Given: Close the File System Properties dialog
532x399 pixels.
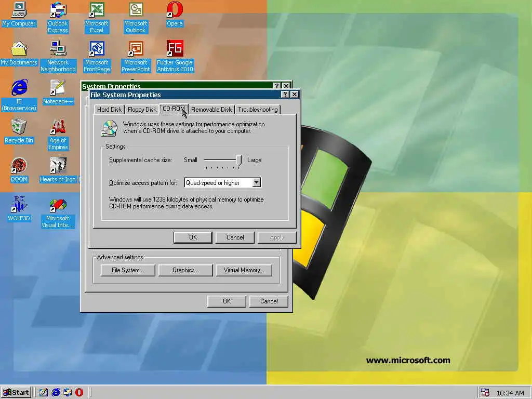Looking at the screenshot, I should pos(294,95).
